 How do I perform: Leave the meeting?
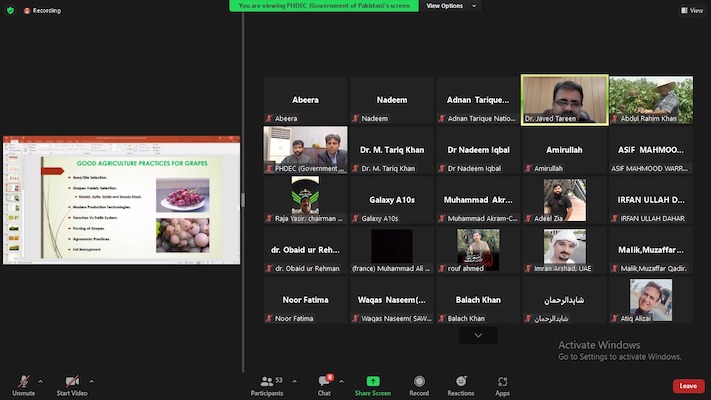pos(687,386)
